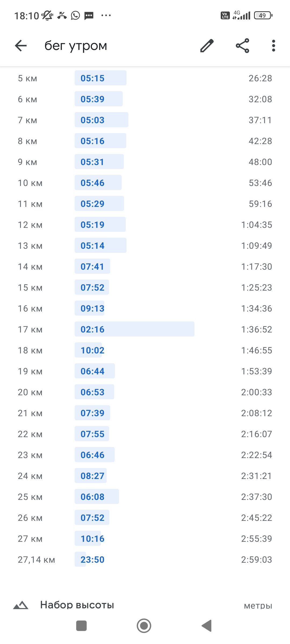Image resolution: width=290 pixels, height=644 pixels.
Task: Tap the mountain elevation gain icon
Action: pos(21,605)
